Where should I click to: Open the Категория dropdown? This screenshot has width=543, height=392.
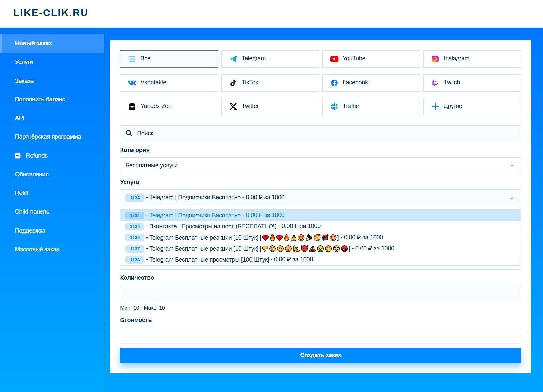pyautogui.click(x=320, y=166)
